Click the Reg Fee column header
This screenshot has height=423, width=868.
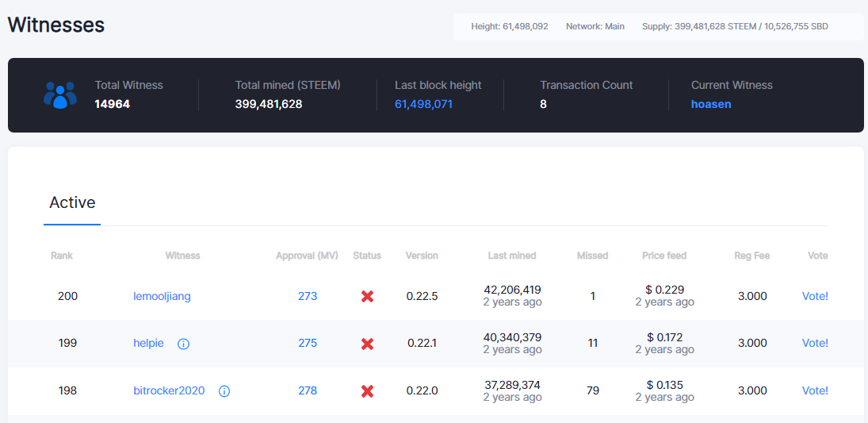752,256
